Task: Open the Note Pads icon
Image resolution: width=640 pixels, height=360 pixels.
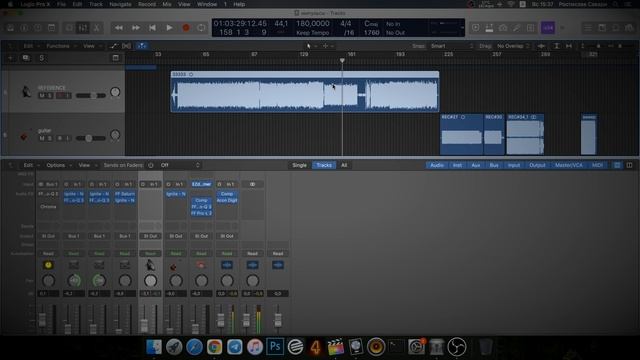Action: (x=602, y=28)
